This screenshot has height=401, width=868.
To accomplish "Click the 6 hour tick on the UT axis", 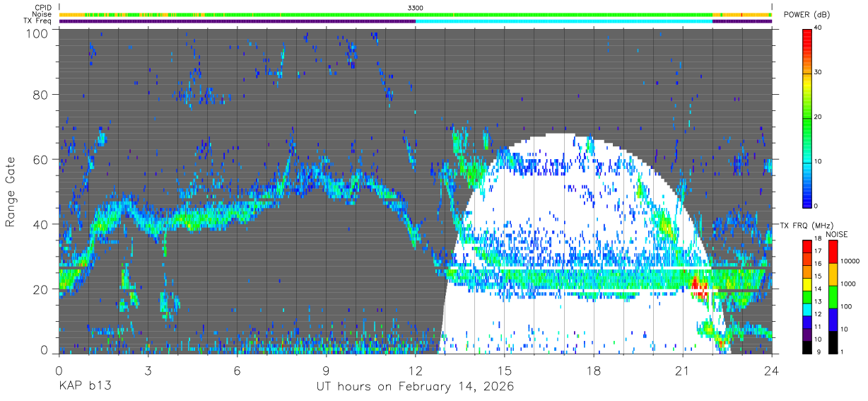I will tap(237, 370).
